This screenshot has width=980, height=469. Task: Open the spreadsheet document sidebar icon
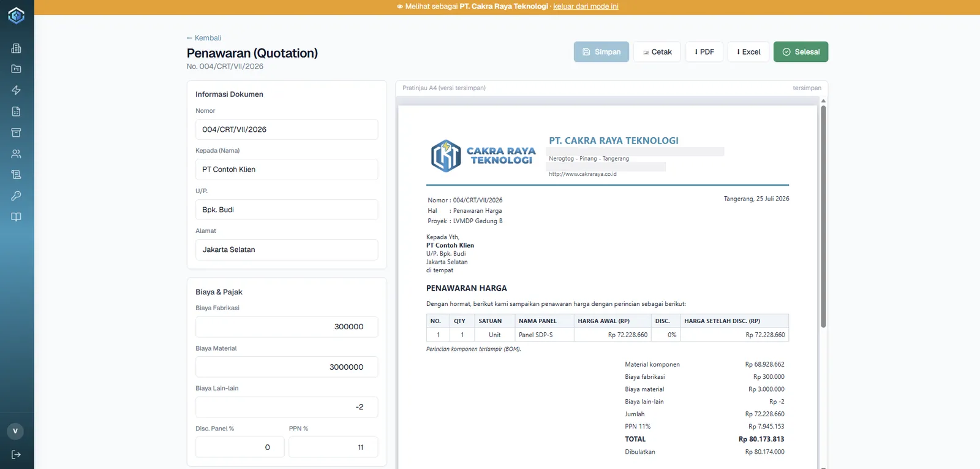coord(17,112)
